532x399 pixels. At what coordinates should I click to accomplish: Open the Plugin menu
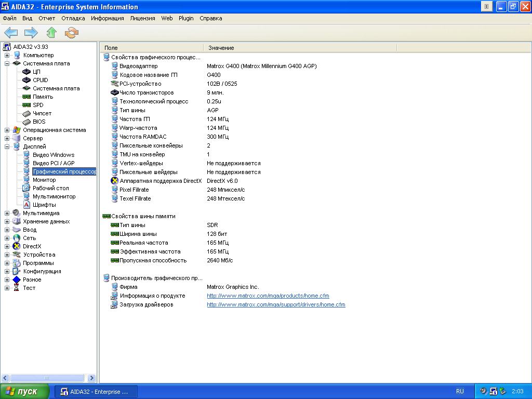(x=185, y=18)
